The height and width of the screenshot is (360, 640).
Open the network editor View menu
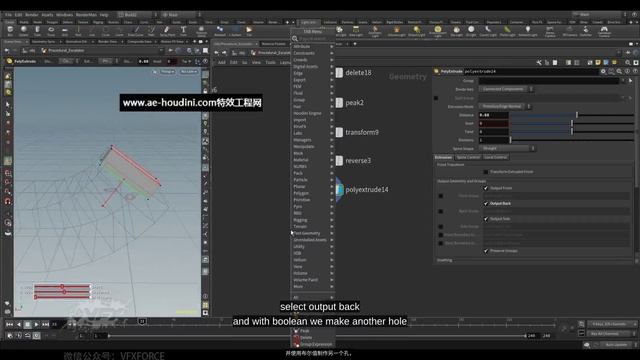point(256,62)
